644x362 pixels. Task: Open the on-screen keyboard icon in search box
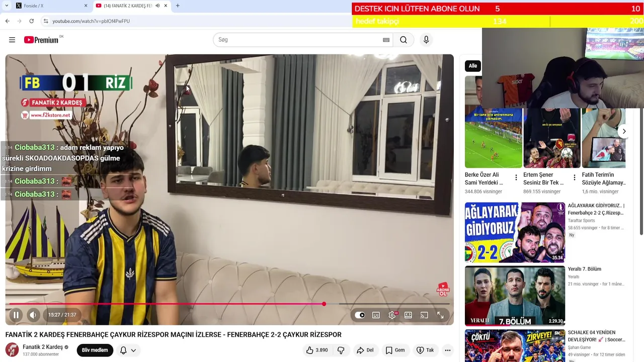pos(386,40)
